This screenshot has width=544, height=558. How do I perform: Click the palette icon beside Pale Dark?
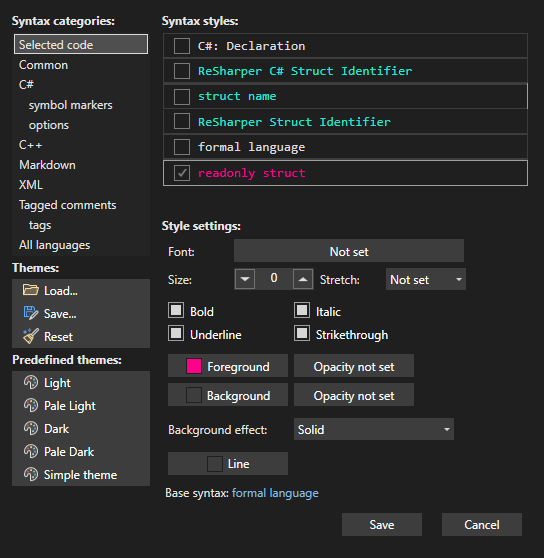[x=31, y=451]
